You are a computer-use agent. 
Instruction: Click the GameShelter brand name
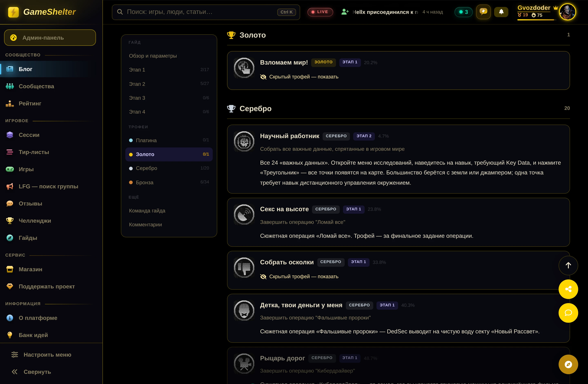pos(49,12)
